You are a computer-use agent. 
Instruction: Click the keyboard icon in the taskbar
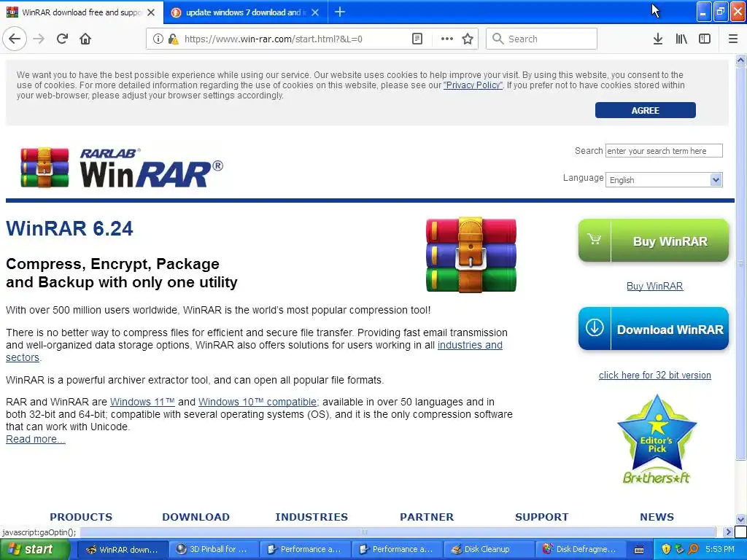[639, 550]
